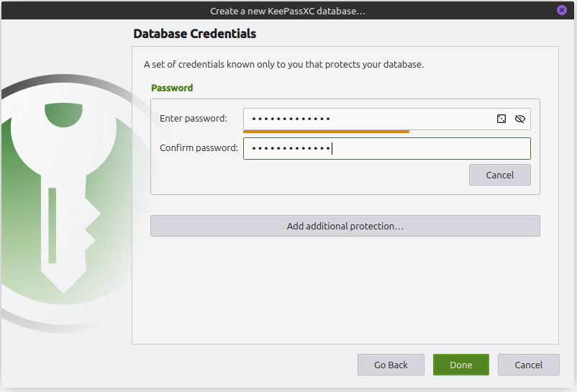
Task: Close the dialog using the purple X
Action: click(561, 10)
